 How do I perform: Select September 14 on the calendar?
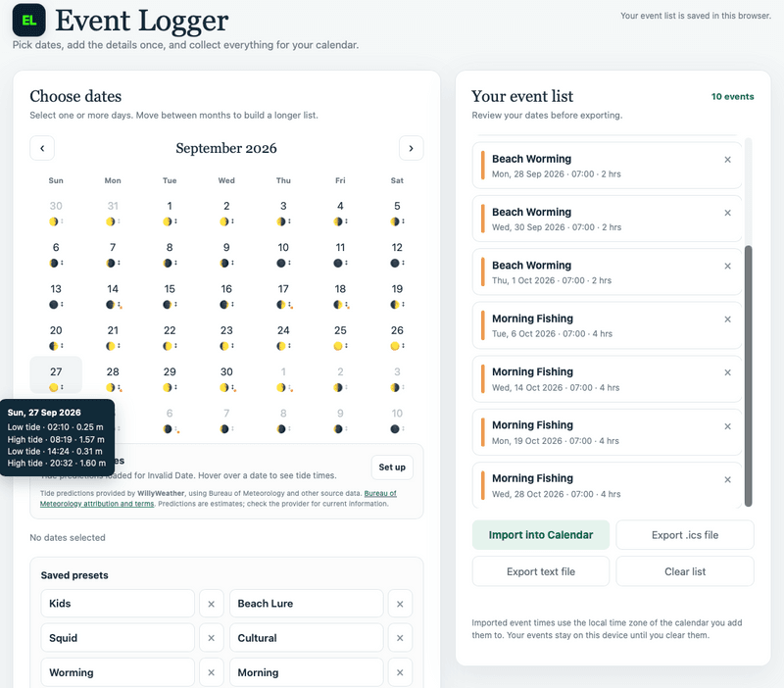(x=113, y=296)
